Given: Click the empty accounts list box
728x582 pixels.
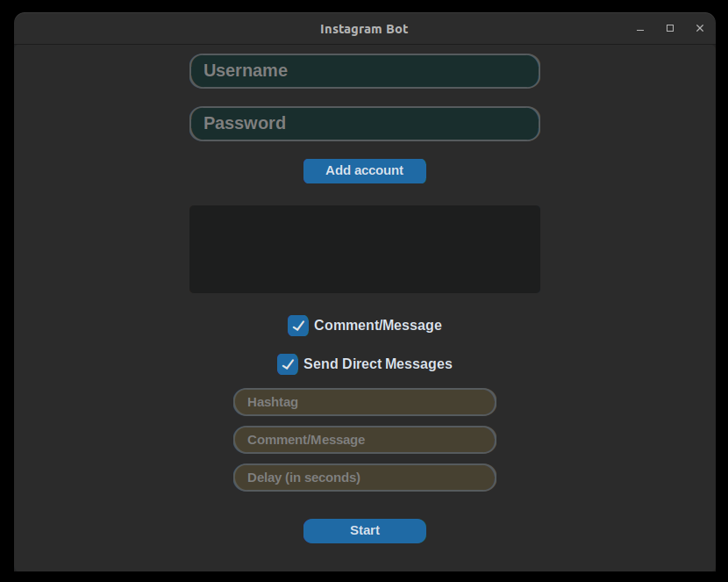Looking at the screenshot, I should (365, 249).
